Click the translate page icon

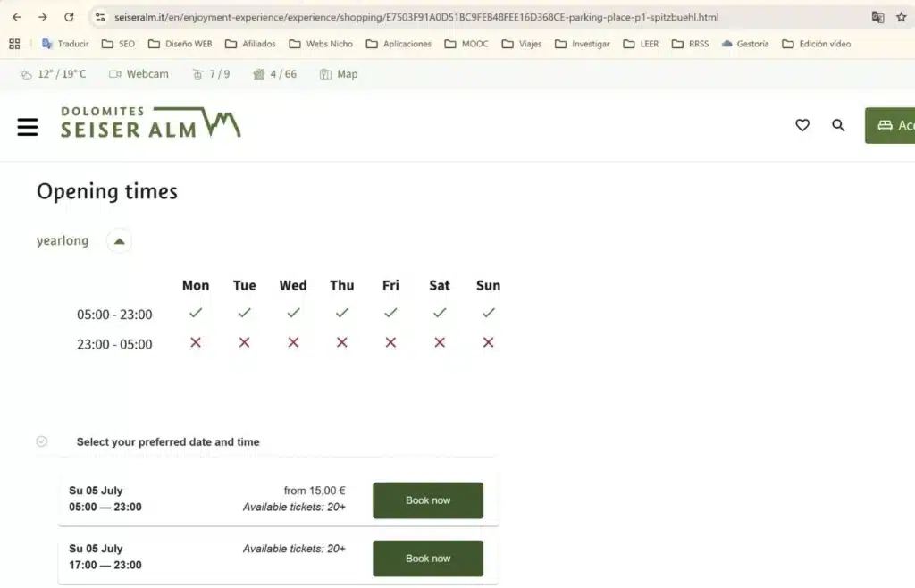(x=877, y=17)
